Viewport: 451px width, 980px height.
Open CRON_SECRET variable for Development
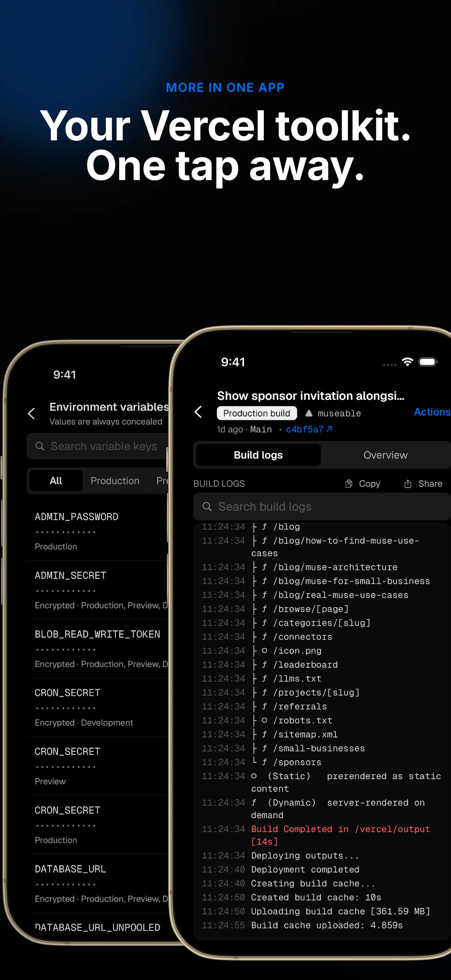pyautogui.click(x=98, y=707)
